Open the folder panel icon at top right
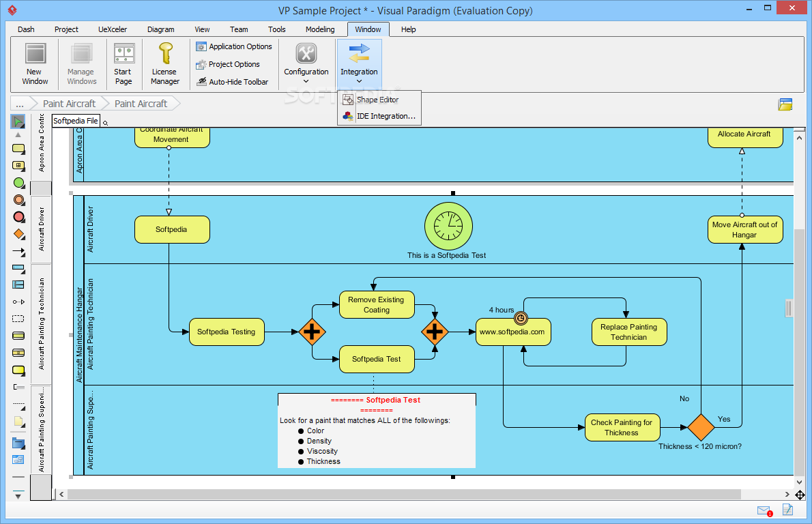 [x=785, y=104]
